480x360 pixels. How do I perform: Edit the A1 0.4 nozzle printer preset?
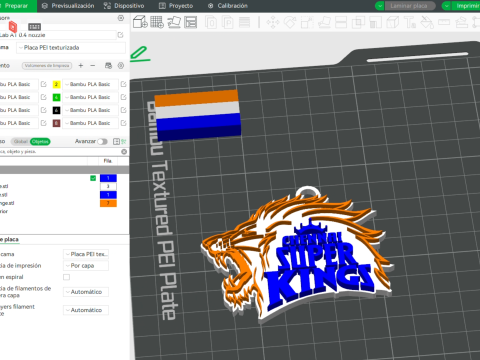pos(121,35)
